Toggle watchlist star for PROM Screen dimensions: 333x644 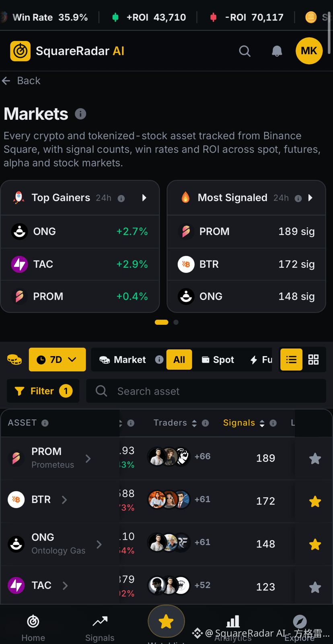pos(315,458)
